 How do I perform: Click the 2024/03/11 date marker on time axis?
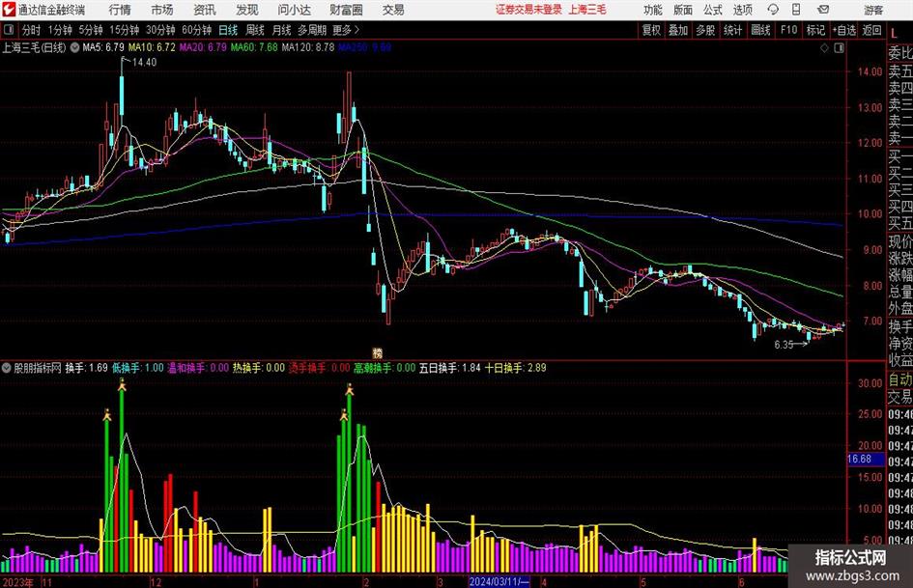499,582
